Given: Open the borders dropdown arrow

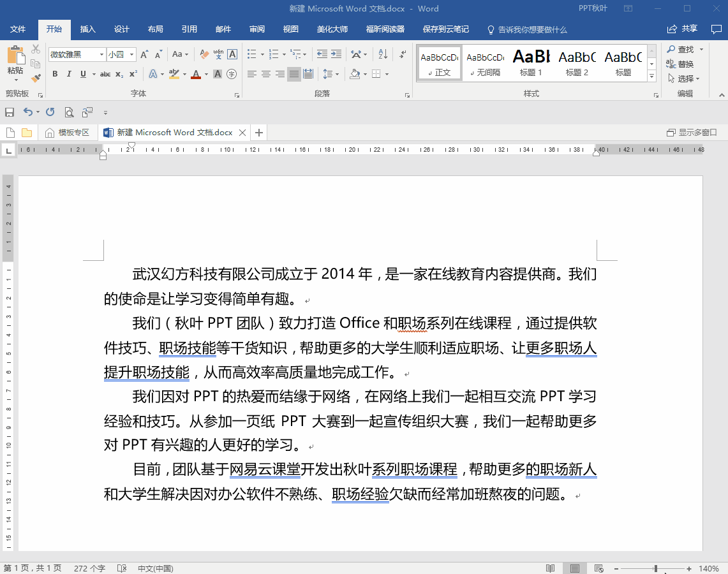Looking at the screenshot, I should 387,74.
